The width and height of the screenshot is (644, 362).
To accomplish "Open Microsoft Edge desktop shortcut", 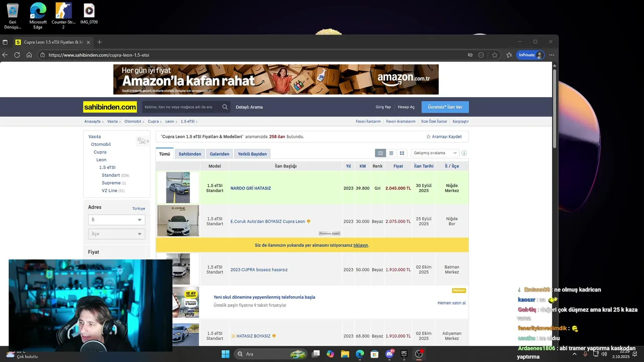I will tap(38, 16).
